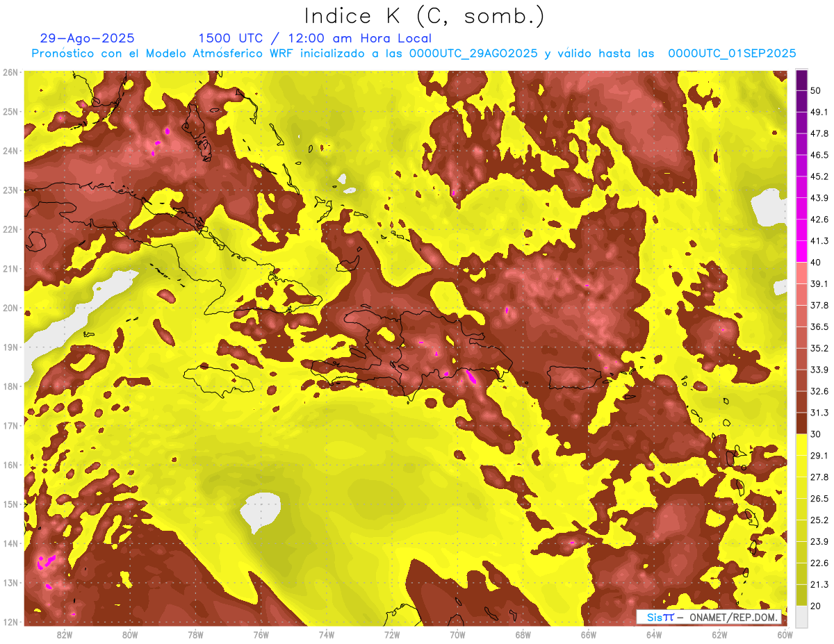Click the colorbar value "43.9"
The height and width of the screenshot is (644, 834).
click(x=819, y=197)
